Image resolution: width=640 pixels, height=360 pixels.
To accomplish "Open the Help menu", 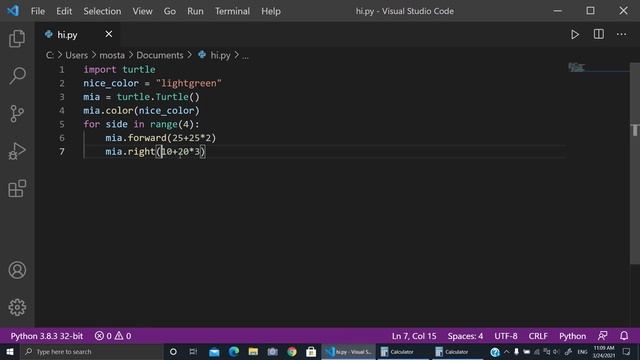I will 271,11.
